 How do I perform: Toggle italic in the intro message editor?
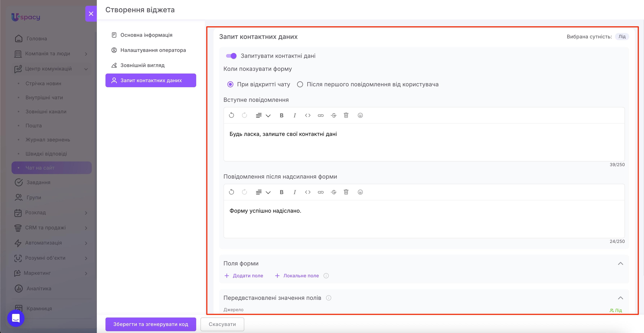pos(295,116)
